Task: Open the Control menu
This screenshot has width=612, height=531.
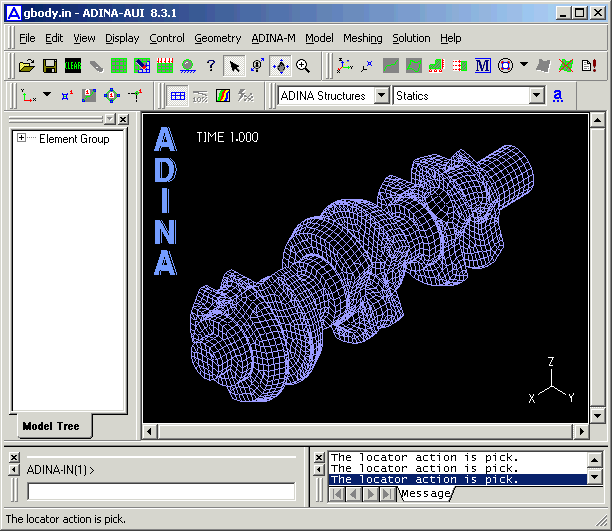Action: pyautogui.click(x=167, y=38)
